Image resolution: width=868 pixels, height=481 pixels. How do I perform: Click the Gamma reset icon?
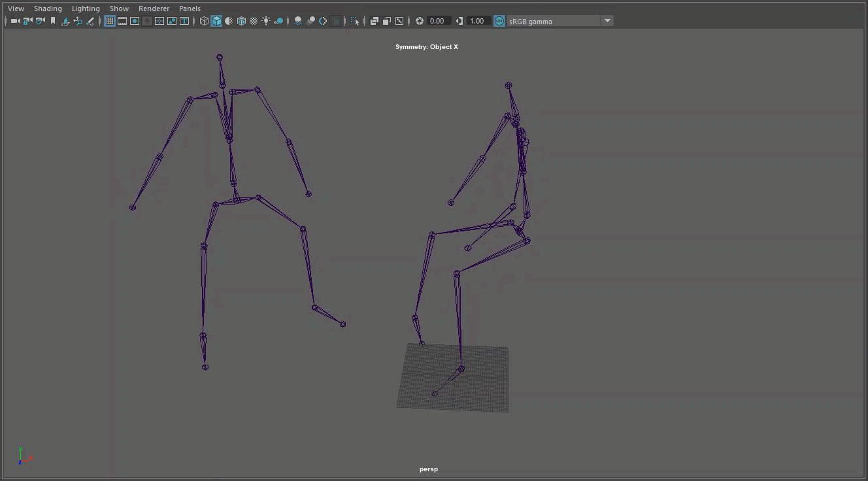click(459, 21)
